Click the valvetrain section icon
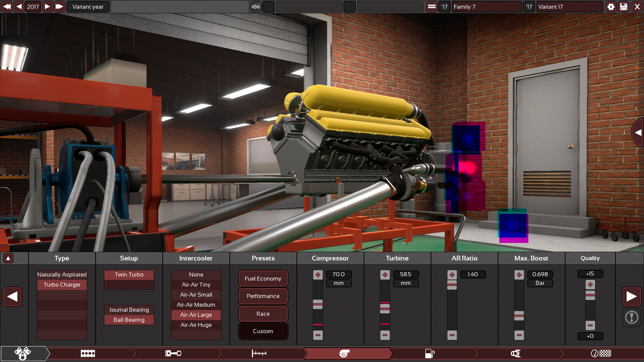The width and height of the screenshot is (644, 362). pyautogui.click(x=259, y=353)
